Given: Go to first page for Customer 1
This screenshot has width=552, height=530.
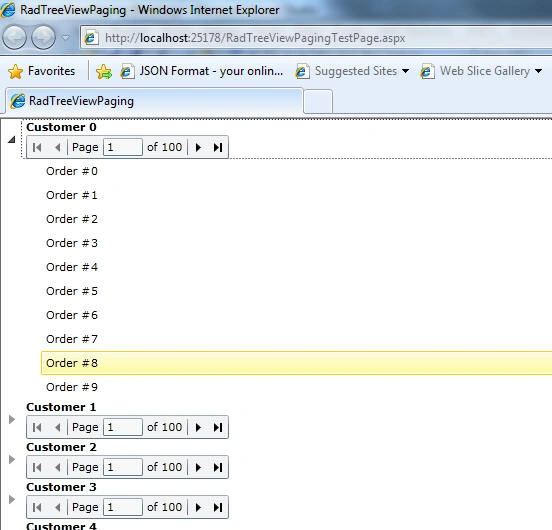Looking at the screenshot, I should (37, 427).
